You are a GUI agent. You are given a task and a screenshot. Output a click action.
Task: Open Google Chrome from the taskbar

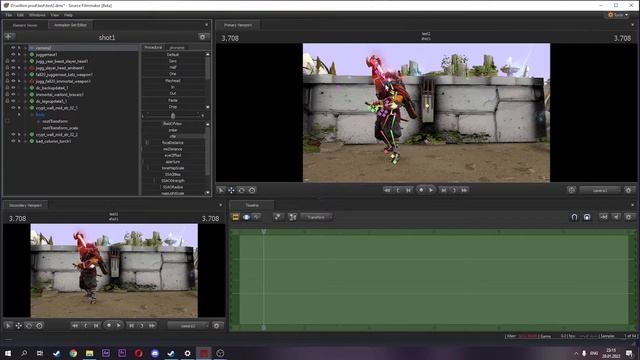(x=73, y=353)
